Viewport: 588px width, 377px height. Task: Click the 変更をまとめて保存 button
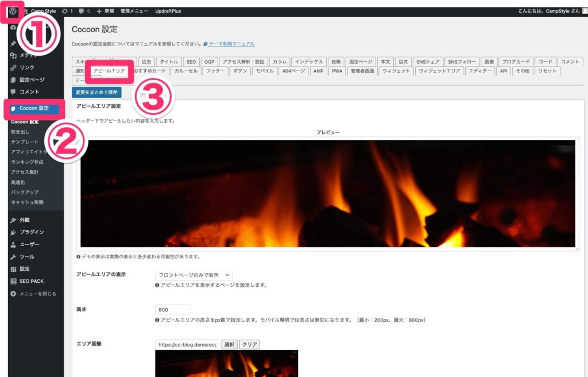(x=96, y=92)
